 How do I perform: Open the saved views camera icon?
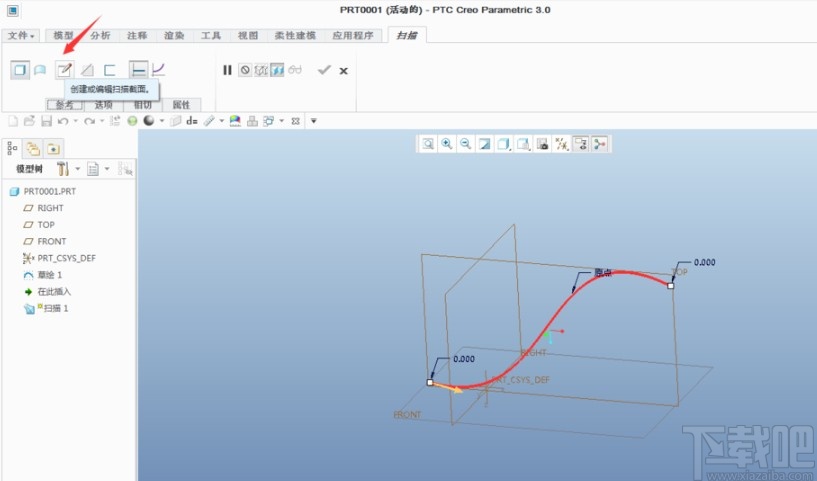pyautogui.click(x=542, y=144)
